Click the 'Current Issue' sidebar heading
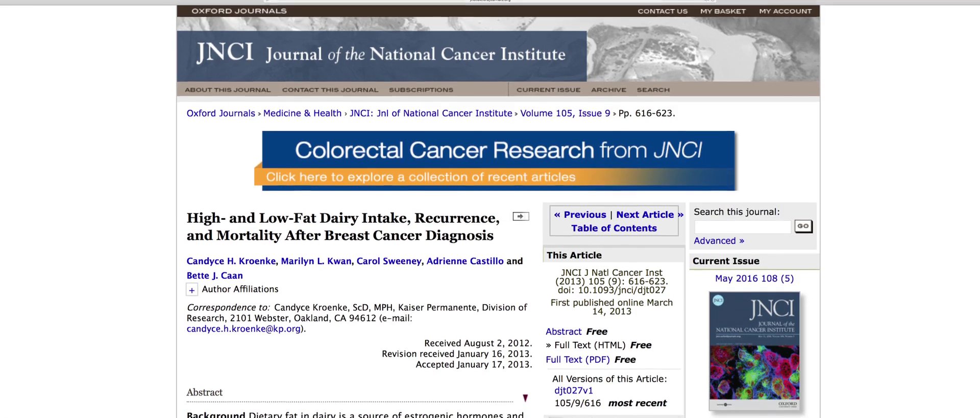This screenshot has height=418, width=980. pyautogui.click(x=726, y=261)
